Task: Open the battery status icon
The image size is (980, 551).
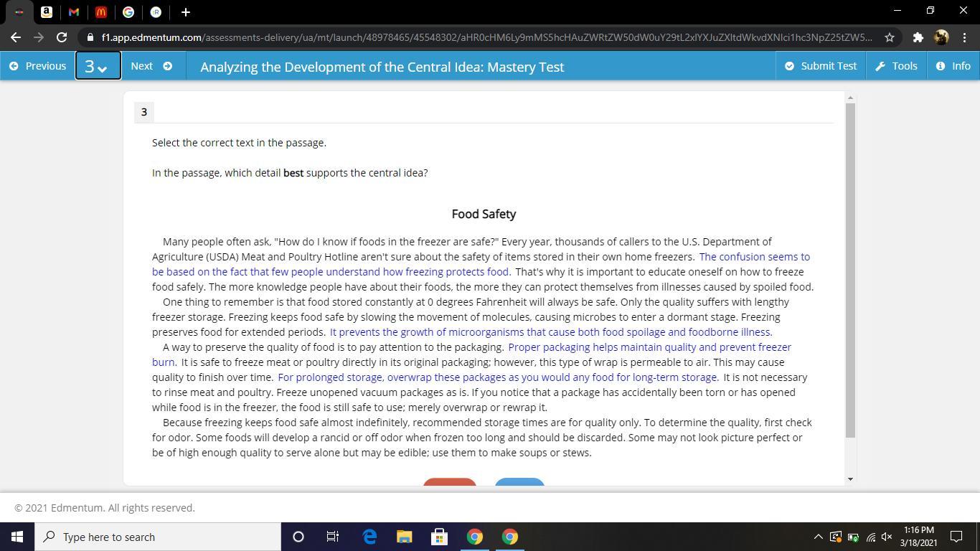Action: coord(853,537)
